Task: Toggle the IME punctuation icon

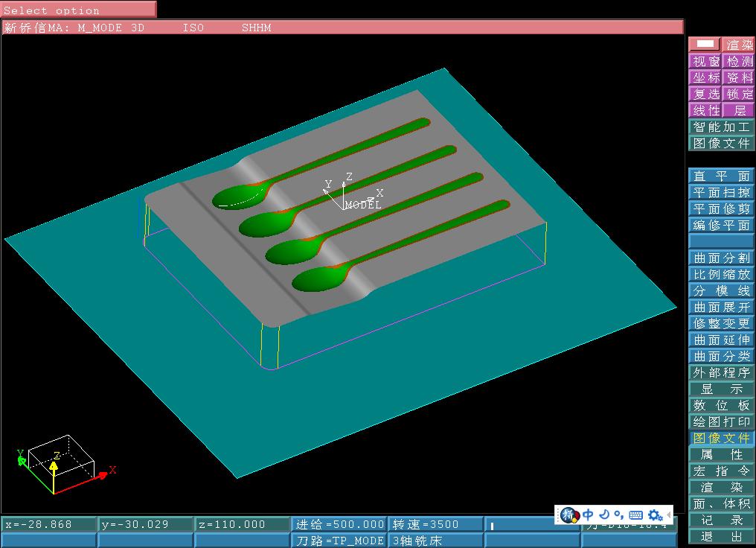Action: click(618, 515)
